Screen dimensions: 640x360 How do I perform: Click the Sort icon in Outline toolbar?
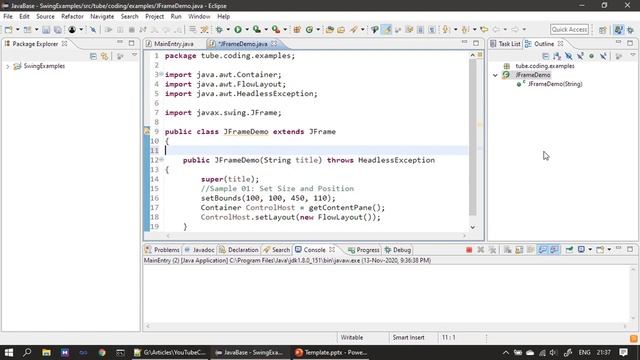[557, 56]
